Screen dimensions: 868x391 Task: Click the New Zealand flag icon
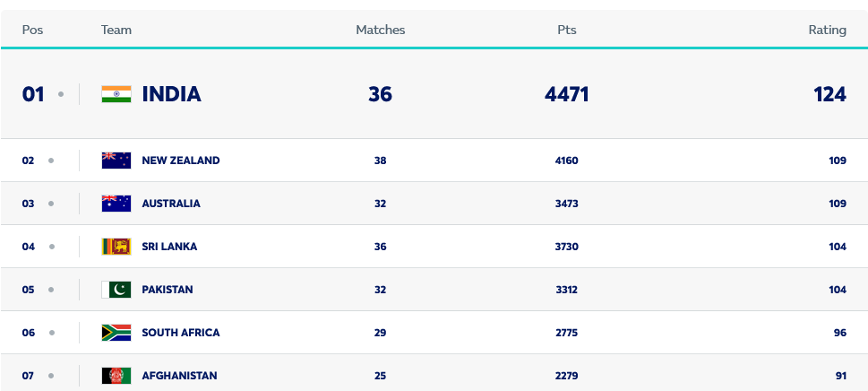point(116,161)
